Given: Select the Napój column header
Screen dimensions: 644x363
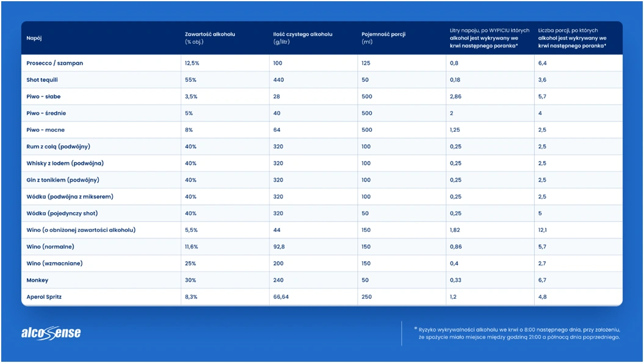Looking at the screenshot, I should pos(34,38).
